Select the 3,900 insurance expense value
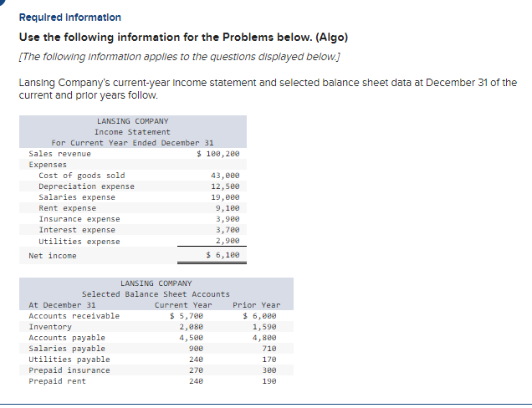This screenshot has width=532, height=408. (228, 219)
